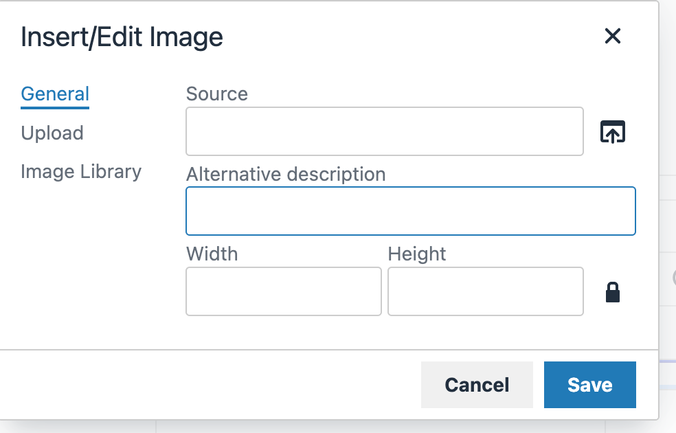Open the Image Library tab
This screenshot has width=676, height=433.
(81, 172)
